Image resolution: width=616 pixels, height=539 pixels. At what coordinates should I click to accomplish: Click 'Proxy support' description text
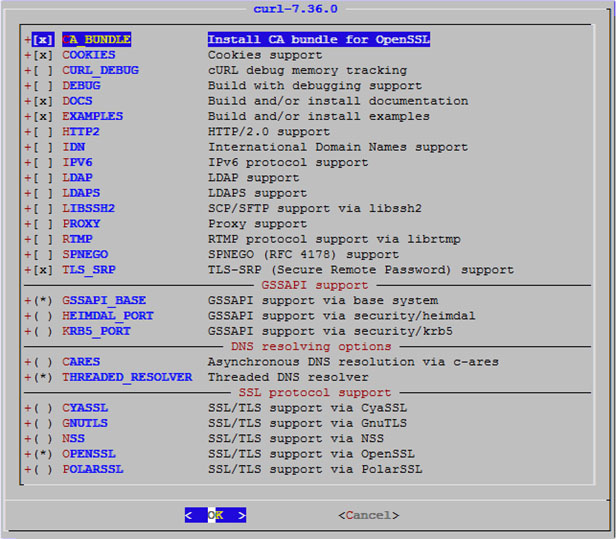point(257,224)
